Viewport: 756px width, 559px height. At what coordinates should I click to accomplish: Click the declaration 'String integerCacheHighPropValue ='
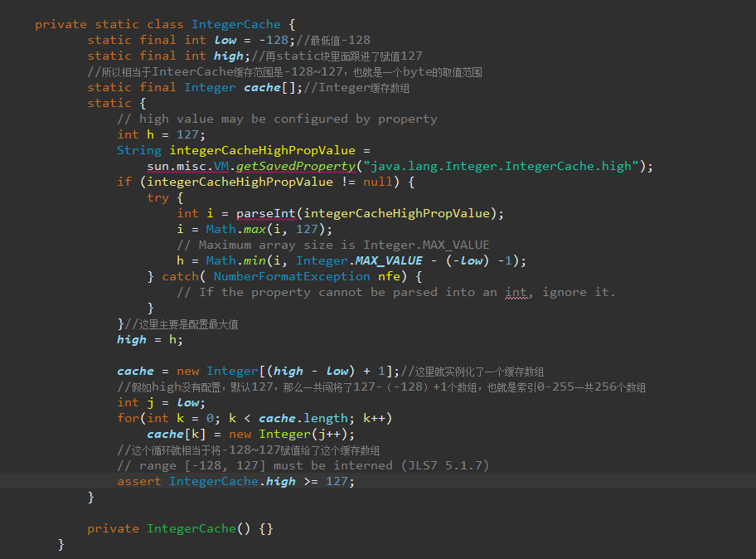(x=244, y=150)
